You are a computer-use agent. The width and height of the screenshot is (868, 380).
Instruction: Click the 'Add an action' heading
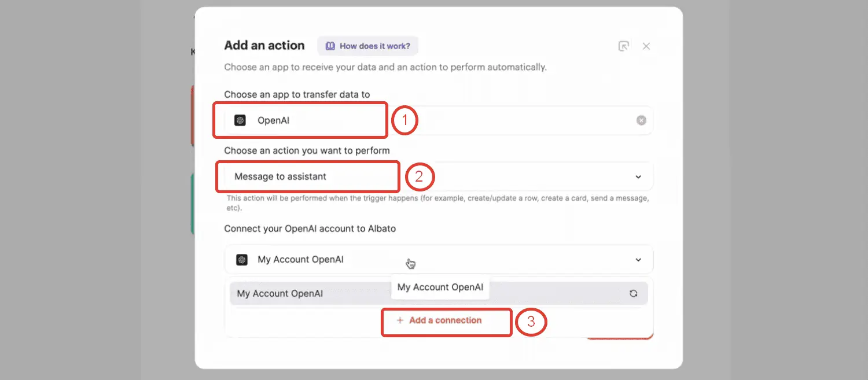pyautogui.click(x=264, y=45)
